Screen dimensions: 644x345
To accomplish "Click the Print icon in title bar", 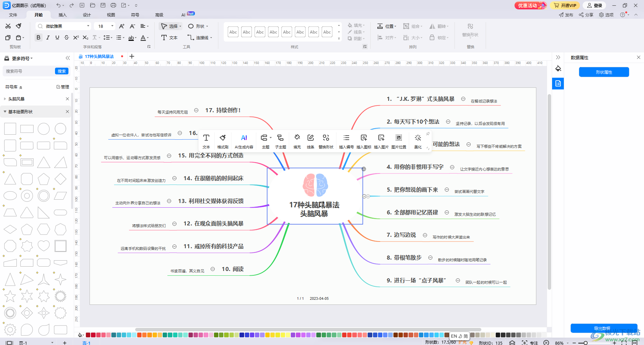I will click(113, 5).
